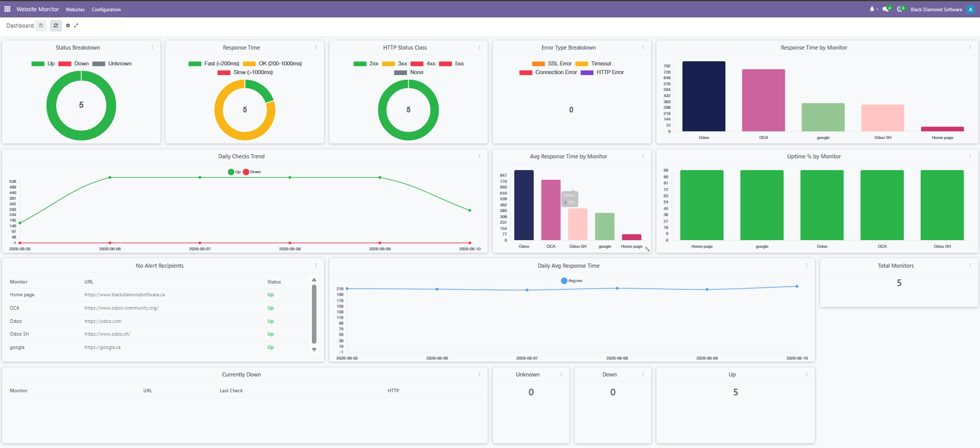Open Daily Checks Trend options menu
This screenshot has width=980, height=448.
[x=480, y=156]
